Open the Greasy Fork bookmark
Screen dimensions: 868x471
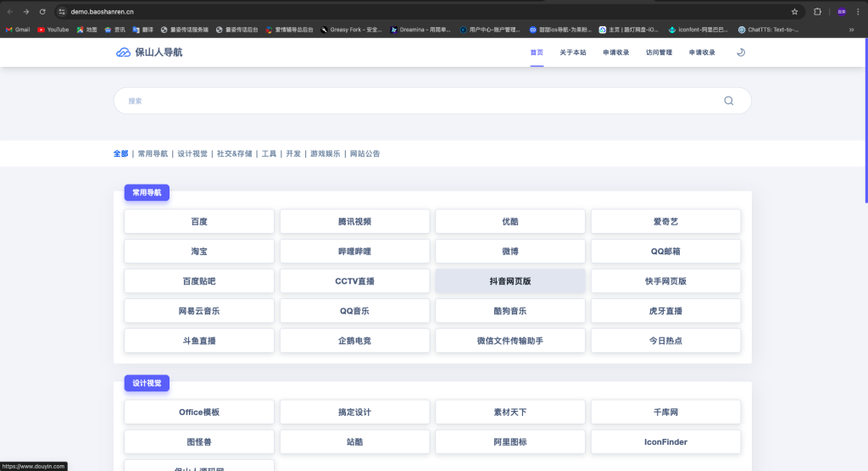click(x=352, y=30)
